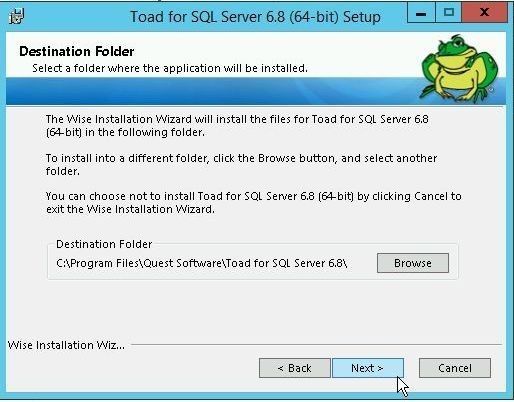Click the 'Select a folder where' subtitle
This screenshot has width=514, height=402.
point(170,68)
